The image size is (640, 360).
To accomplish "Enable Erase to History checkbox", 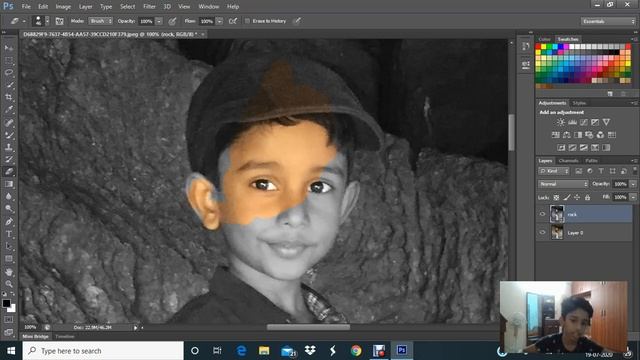I will pos(247,21).
